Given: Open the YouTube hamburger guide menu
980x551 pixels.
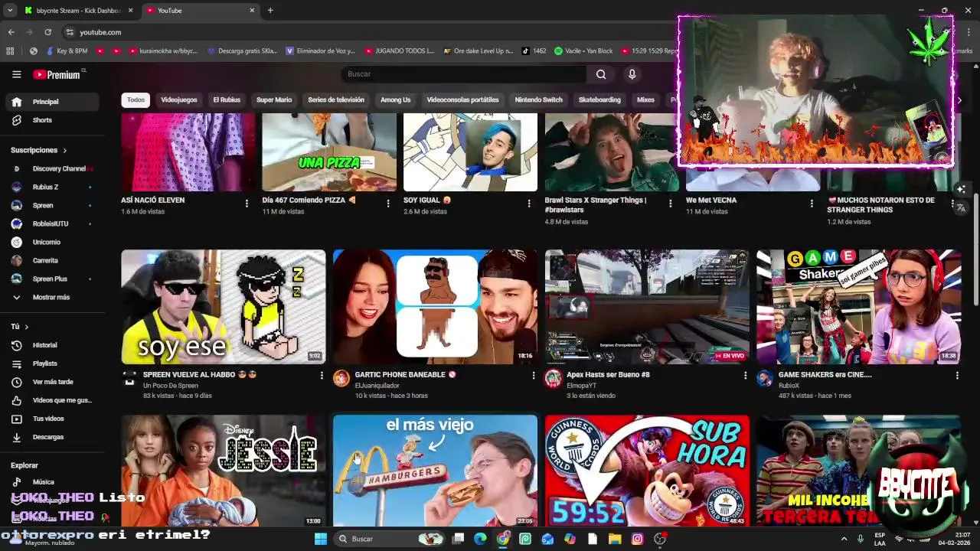Looking at the screenshot, I should 16,74.
